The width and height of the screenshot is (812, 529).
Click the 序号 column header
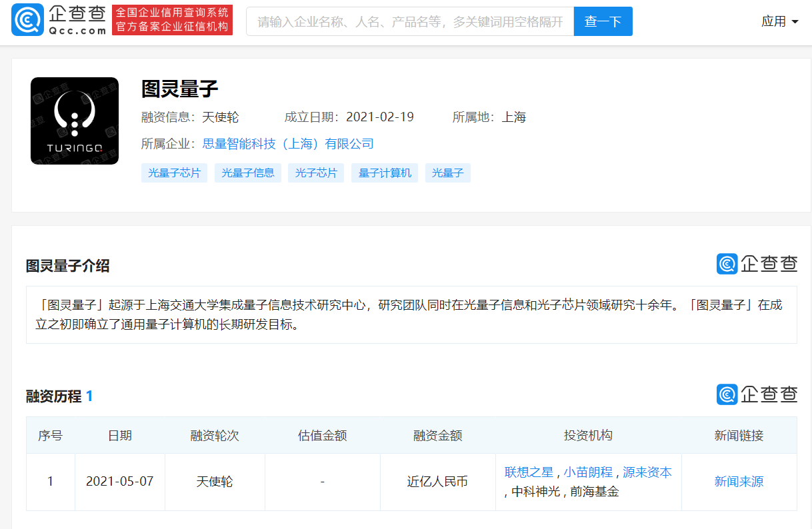51,436
